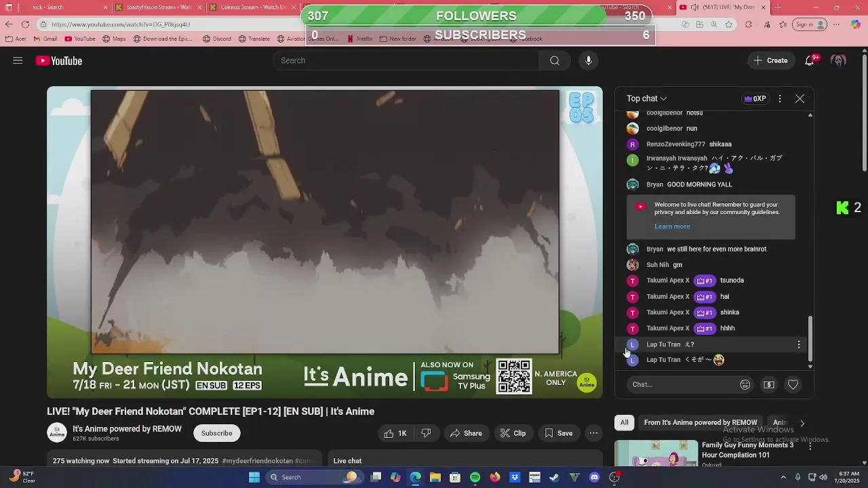Open chat options three-dot menu

[x=780, y=98]
